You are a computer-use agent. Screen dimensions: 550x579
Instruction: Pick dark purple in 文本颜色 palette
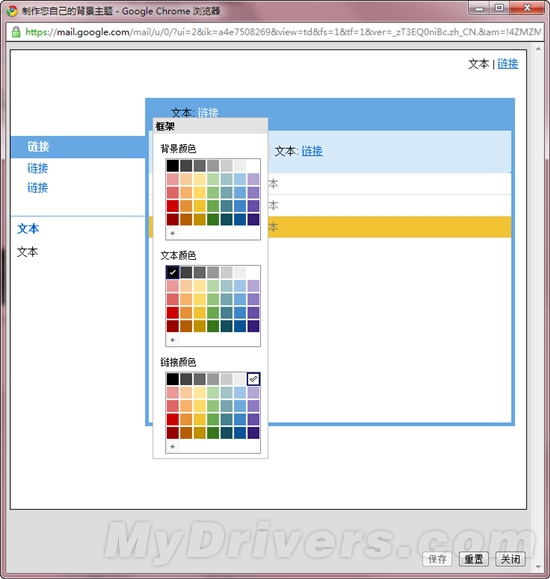coord(253,326)
